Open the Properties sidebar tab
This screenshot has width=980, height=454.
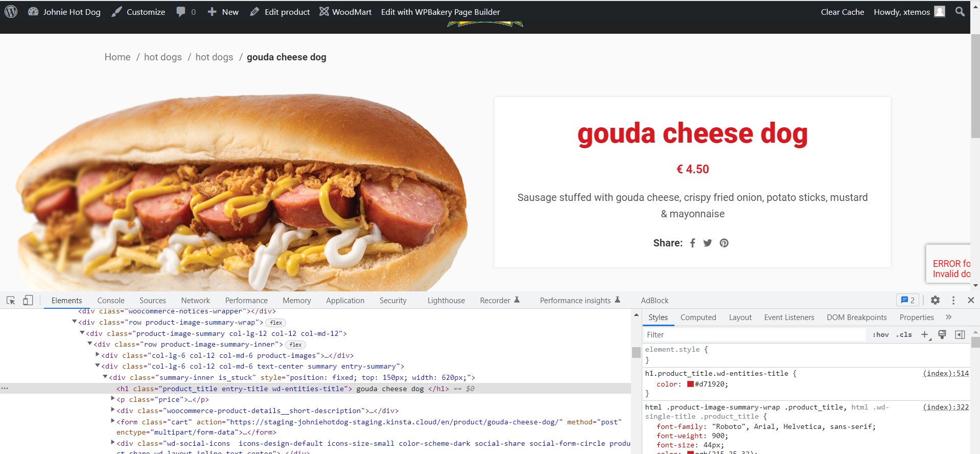pyautogui.click(x=917, y=317)
